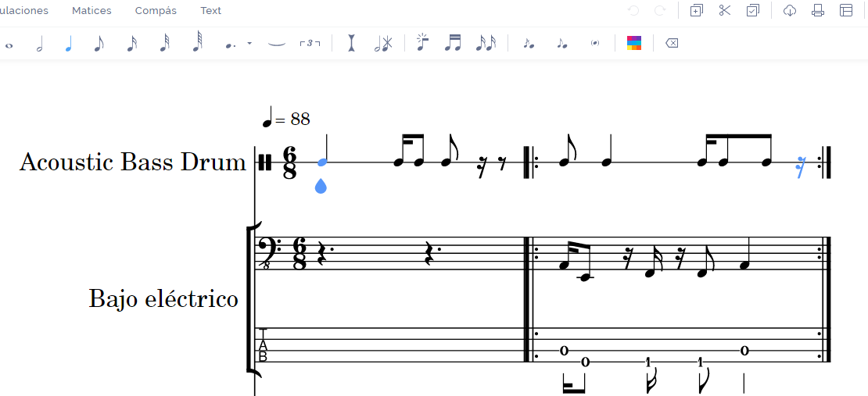Click the cloud download export icon

coord(790,11)
